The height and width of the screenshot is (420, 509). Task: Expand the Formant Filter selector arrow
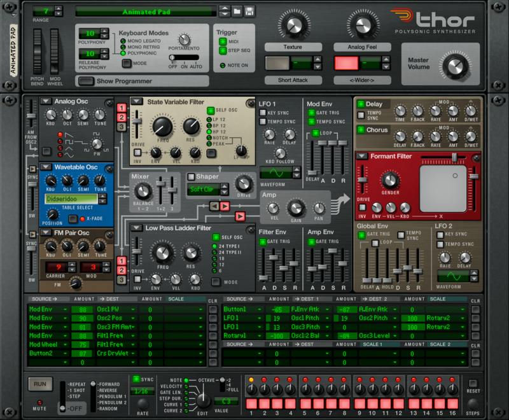(361, 156)
